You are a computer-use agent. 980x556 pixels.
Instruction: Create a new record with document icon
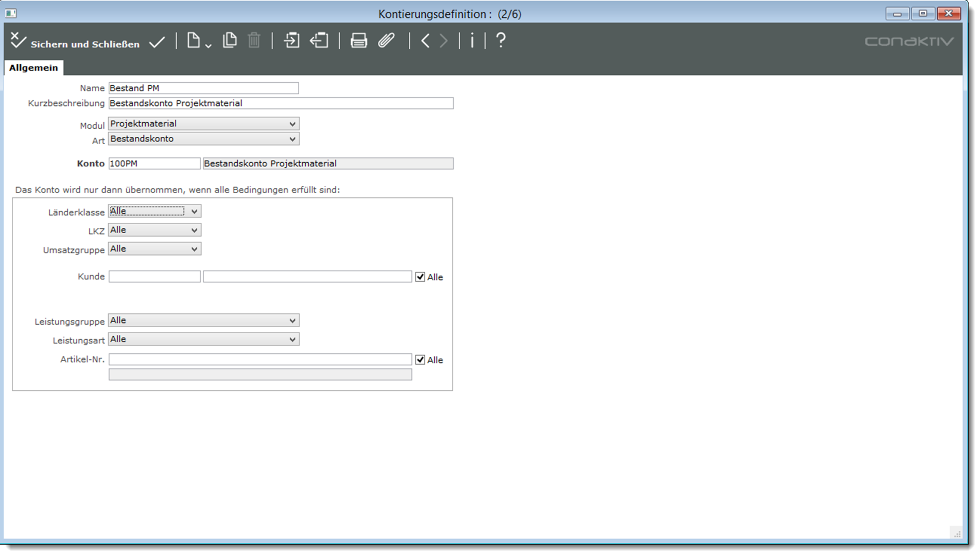tap(194, 40)
